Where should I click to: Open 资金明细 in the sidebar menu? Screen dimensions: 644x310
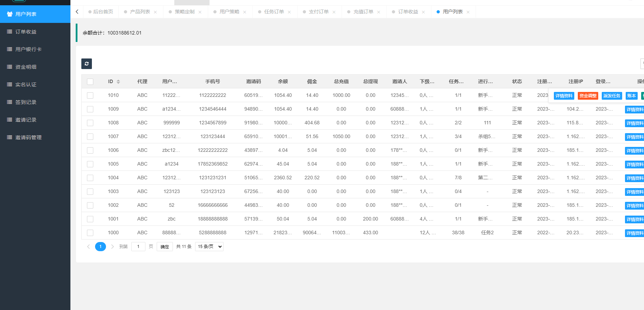(35, 67)
